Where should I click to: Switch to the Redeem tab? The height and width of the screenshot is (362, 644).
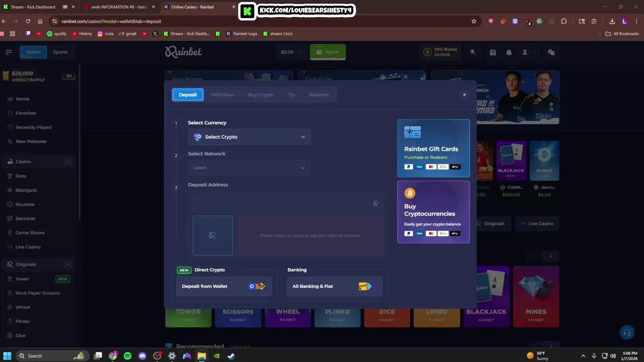318,95
